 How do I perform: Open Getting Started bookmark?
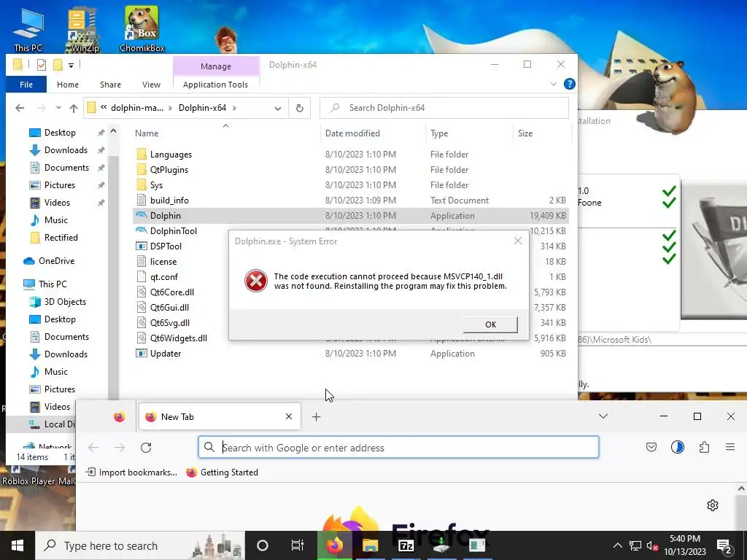(222, 472)
